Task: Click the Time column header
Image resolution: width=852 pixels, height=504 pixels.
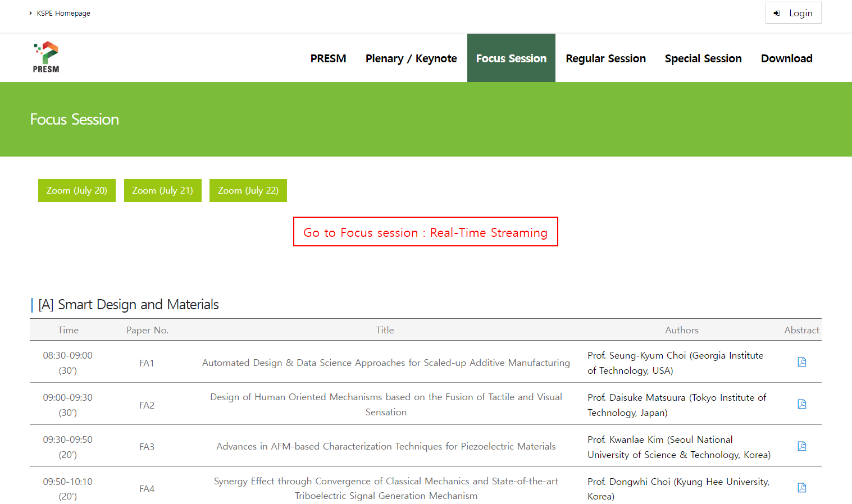Action: pos(68,330)
